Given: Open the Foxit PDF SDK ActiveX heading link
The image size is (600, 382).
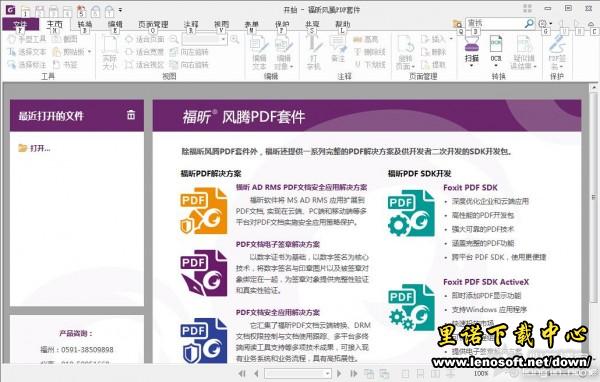Looking at the screenshot, I should tap(486, 282).
